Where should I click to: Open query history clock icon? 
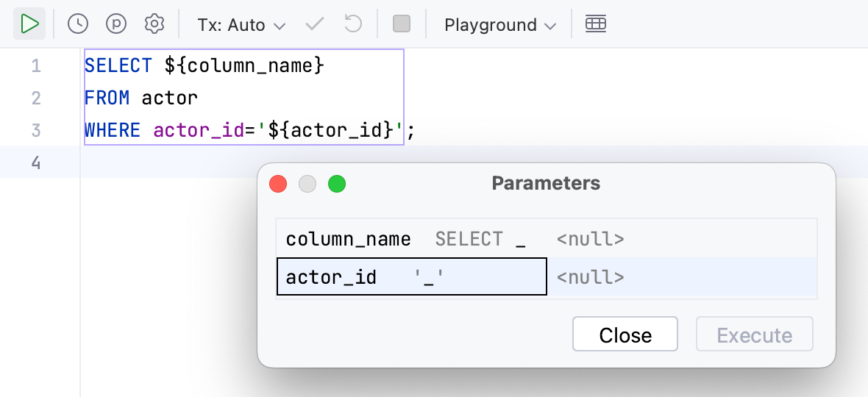(78, 24)
